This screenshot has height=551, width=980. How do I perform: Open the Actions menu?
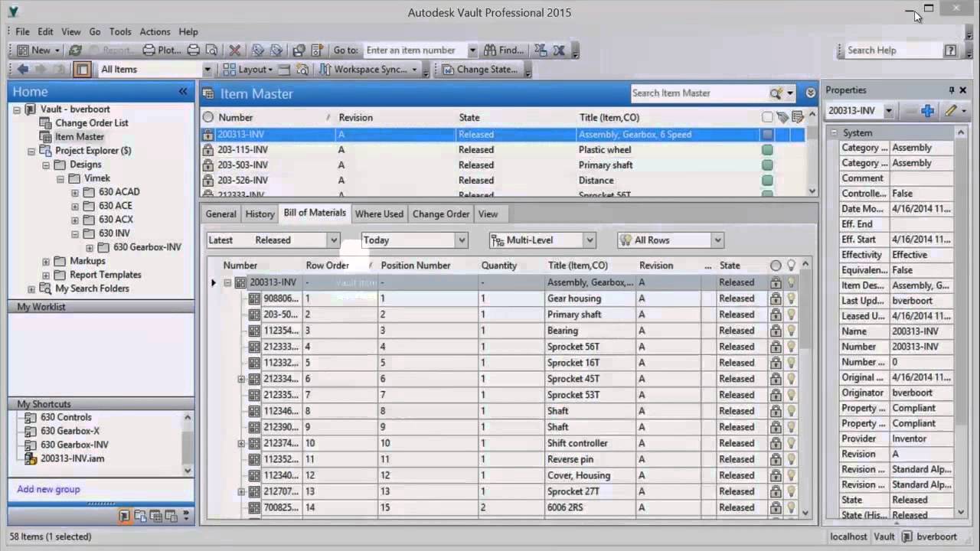coord(155,32)
